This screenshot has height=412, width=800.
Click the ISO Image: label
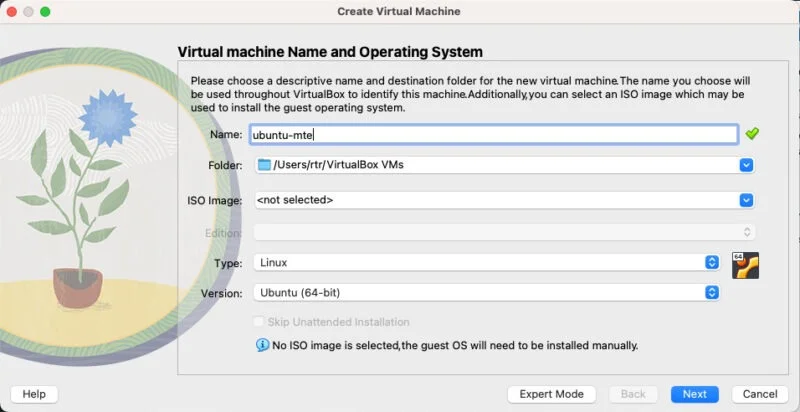215,200
